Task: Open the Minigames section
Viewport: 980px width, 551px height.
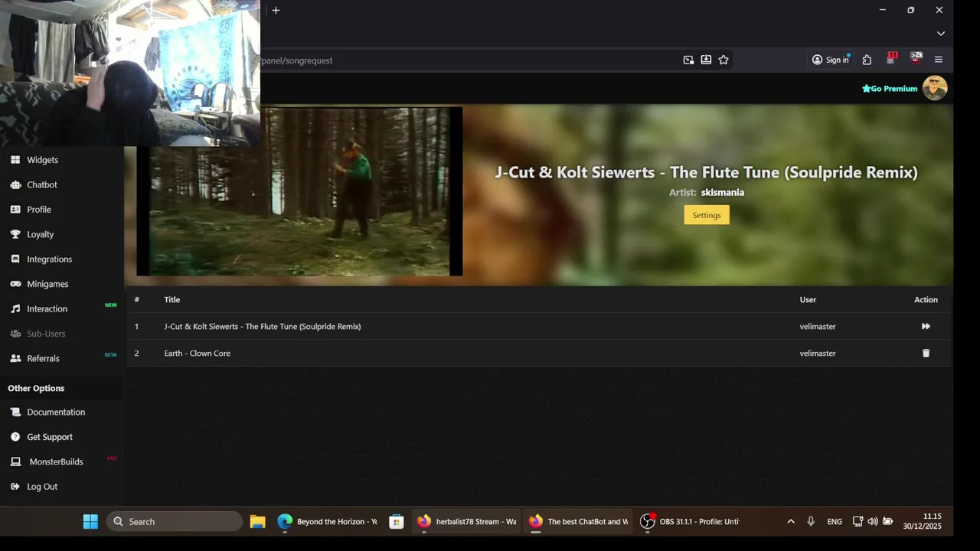Action: tap(47, 284)
